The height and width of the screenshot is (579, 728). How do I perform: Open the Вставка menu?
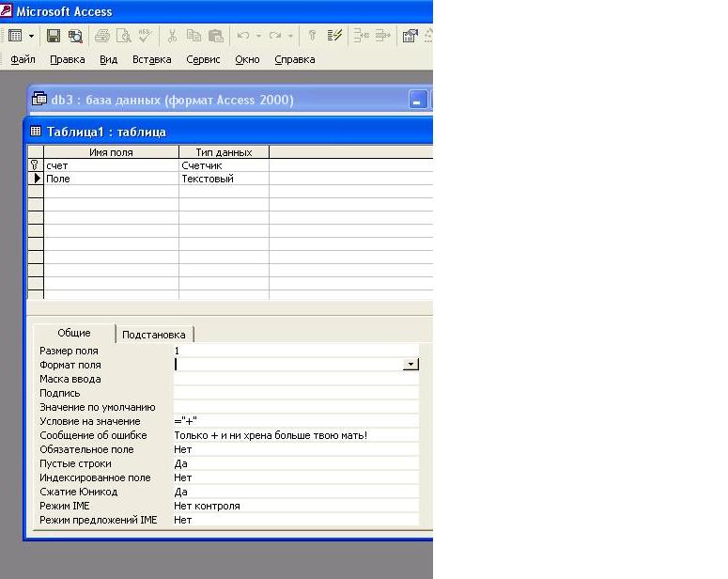coord(152,59)
